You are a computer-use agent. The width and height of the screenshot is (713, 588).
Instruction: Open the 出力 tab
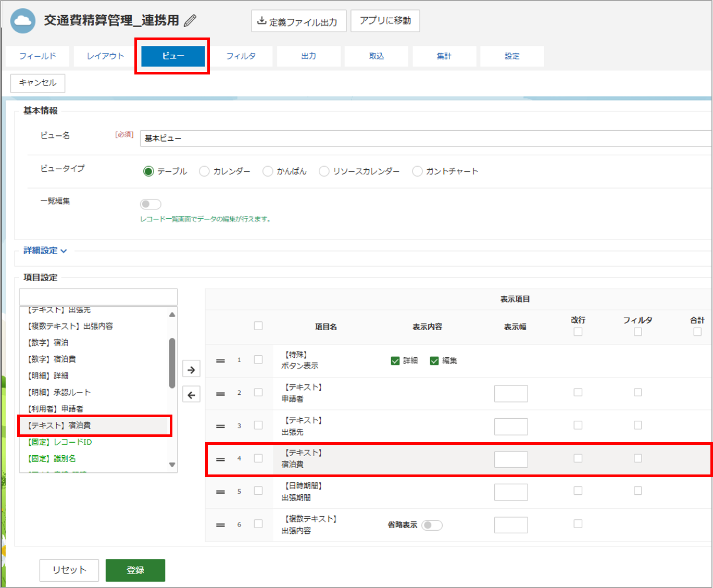click(309, 56)
